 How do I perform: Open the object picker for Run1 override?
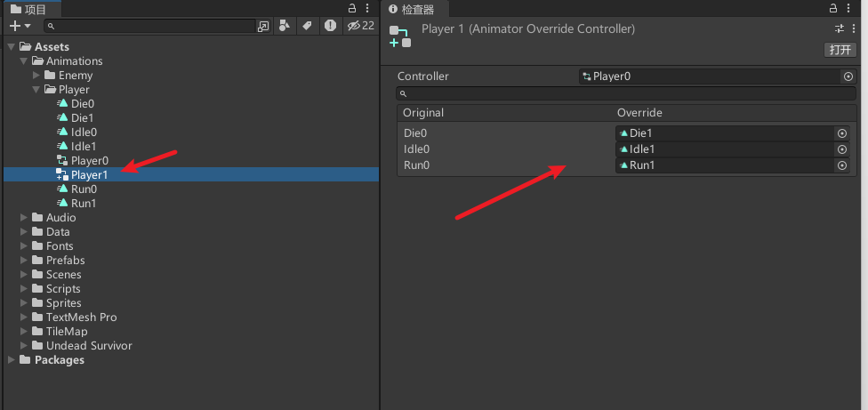click(x=841, y=165)
